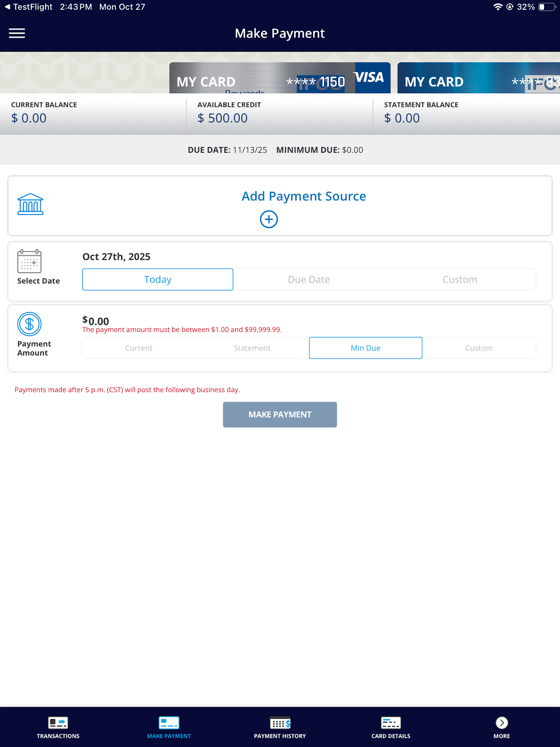
Task: Select the Statement amount option
Action: (252, 348)
